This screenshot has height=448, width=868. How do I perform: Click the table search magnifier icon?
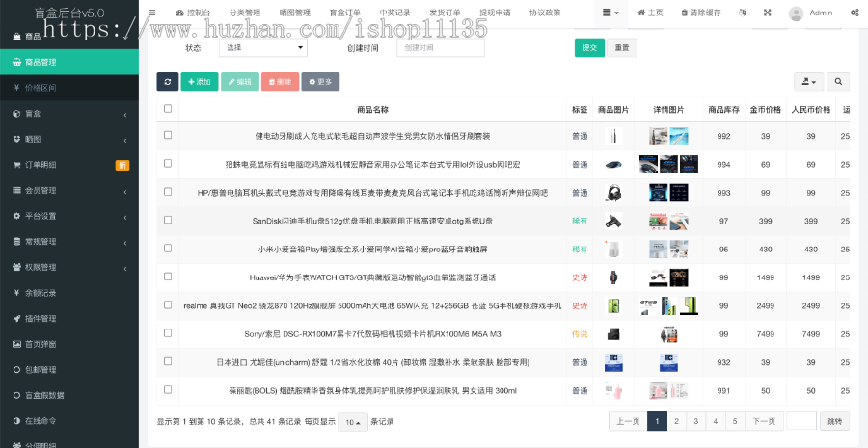pos(838,81)
